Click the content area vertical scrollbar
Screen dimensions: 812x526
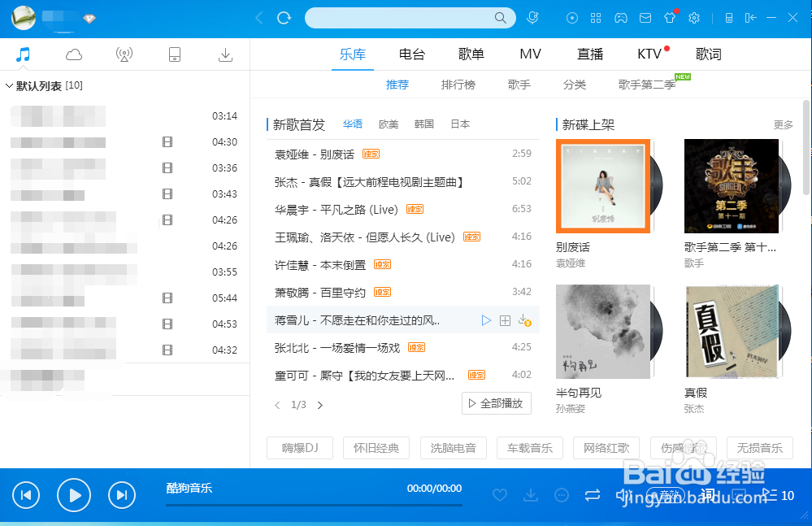coord(807,147)
